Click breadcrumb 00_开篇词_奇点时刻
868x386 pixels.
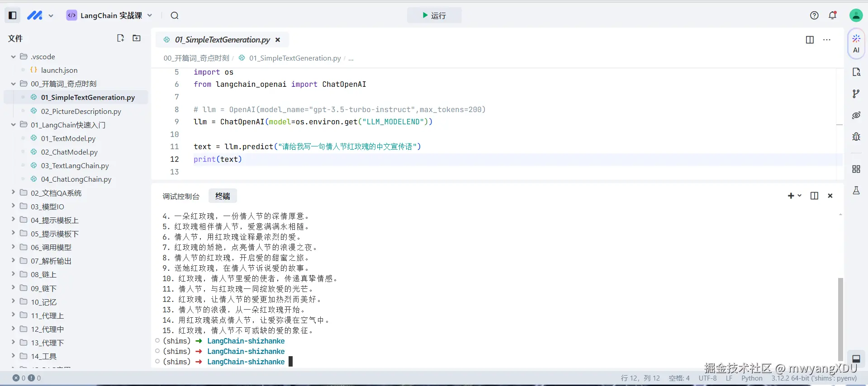(x=196, y=58)
